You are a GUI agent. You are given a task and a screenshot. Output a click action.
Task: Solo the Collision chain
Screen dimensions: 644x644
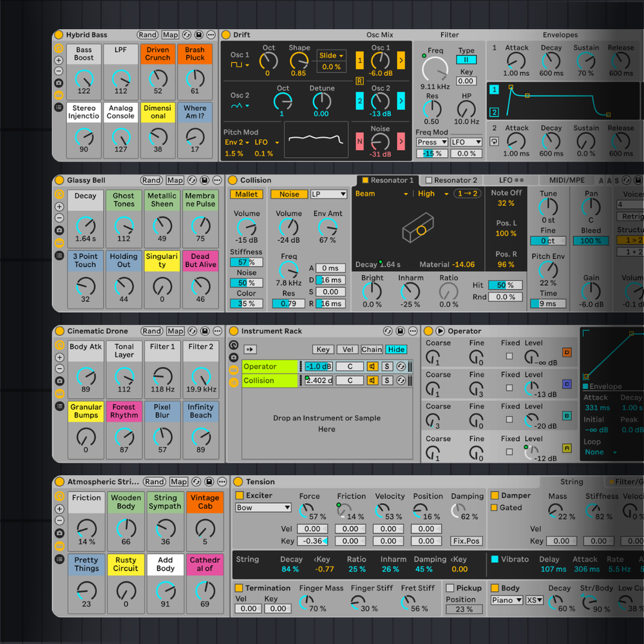point(387,381)
